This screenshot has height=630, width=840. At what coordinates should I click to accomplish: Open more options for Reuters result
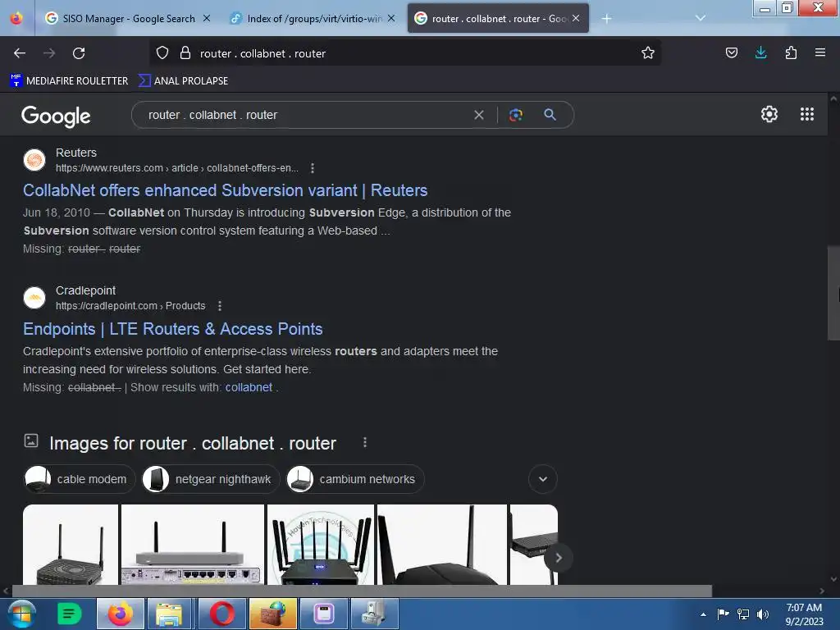pos(313,168)
